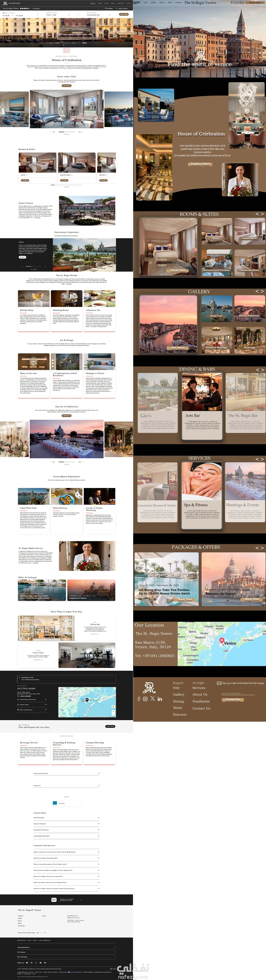Viewport: 266px width, 980px height.
Task: Click the envelope icon beside newsletter text
Action: point(219,683)
